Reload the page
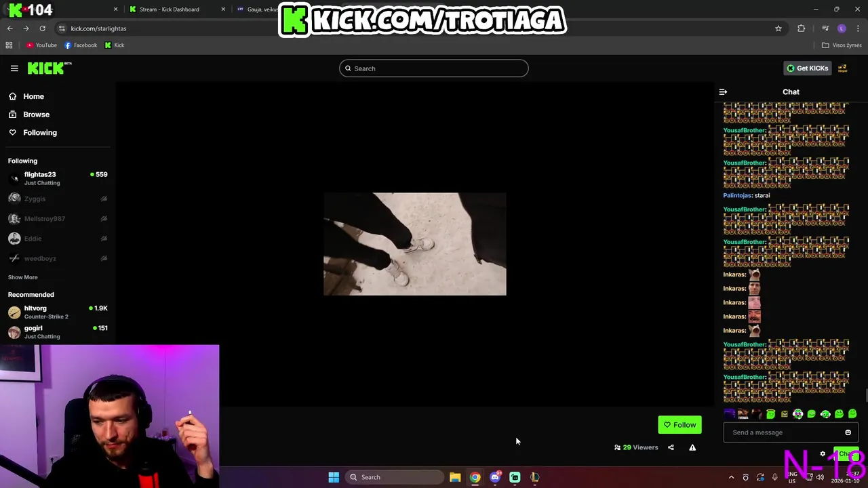This screenshot has width=868, height=488. pos(42,28)
